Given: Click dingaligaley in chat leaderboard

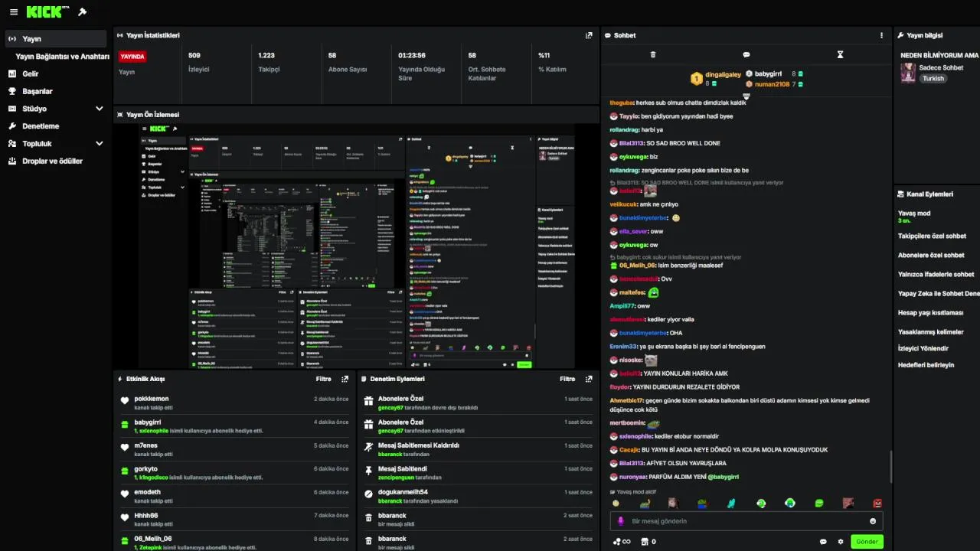Looking at the screenshot, I should [x=724, y=74].
